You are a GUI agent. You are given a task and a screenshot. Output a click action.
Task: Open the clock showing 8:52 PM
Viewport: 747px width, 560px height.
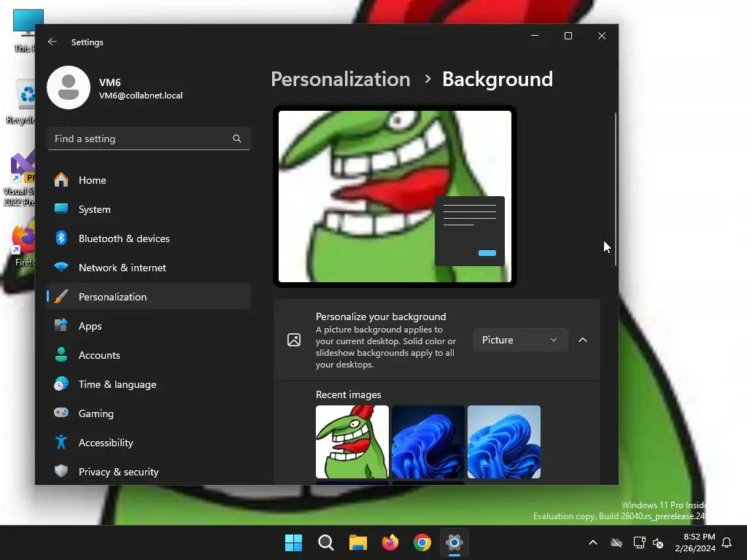point(695,542)
